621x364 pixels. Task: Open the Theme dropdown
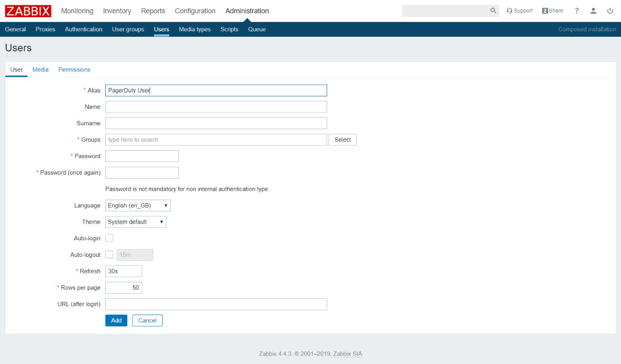136,222
